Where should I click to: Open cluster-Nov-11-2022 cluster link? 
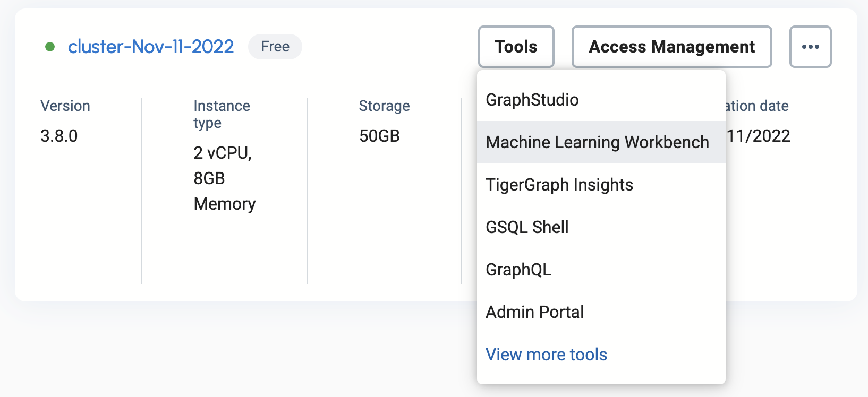click(x=151, y=47)
